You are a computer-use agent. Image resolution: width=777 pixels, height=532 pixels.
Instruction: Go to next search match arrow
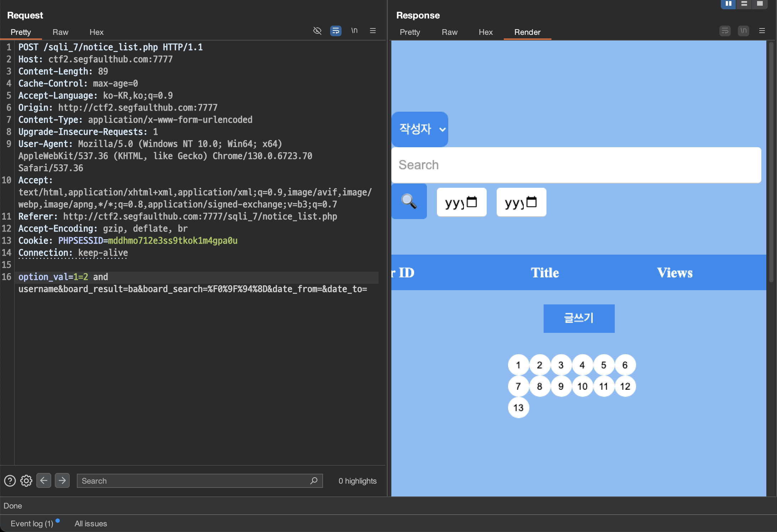point(62,481)
